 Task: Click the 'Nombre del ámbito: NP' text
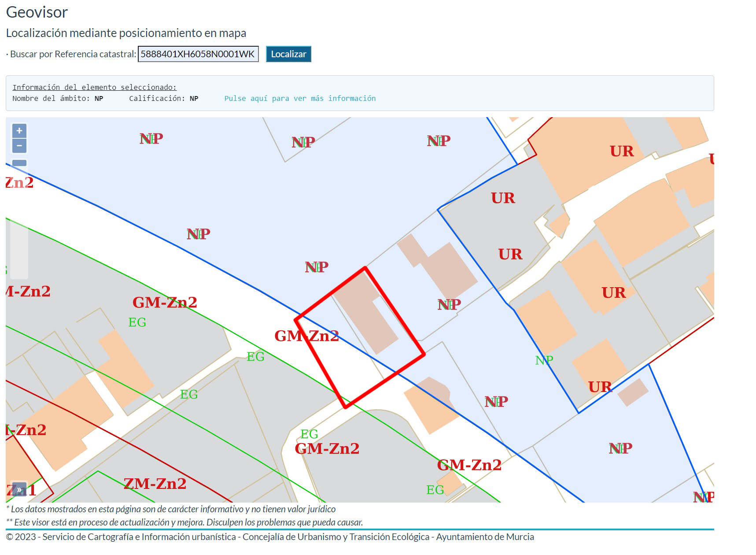(x=58, y=98)
